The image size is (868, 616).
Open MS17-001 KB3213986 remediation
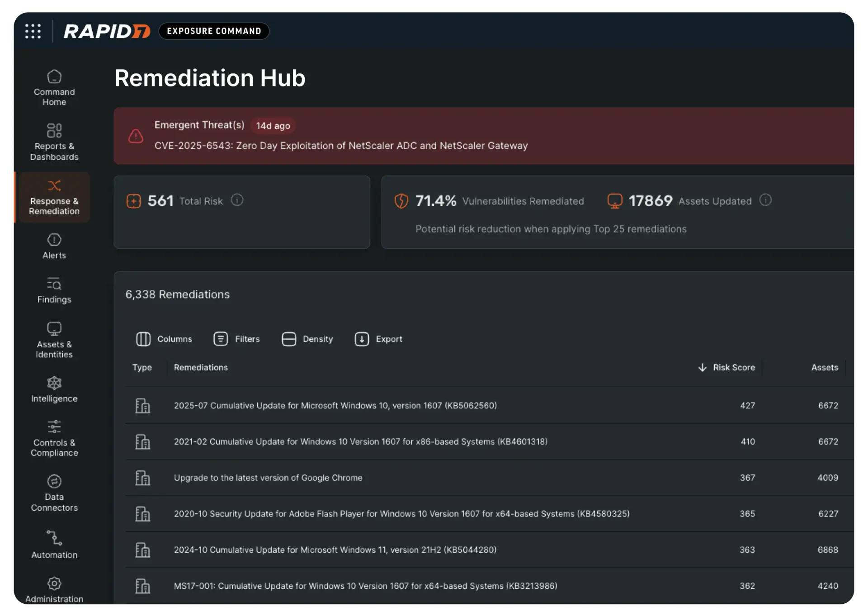pos(365,586)
